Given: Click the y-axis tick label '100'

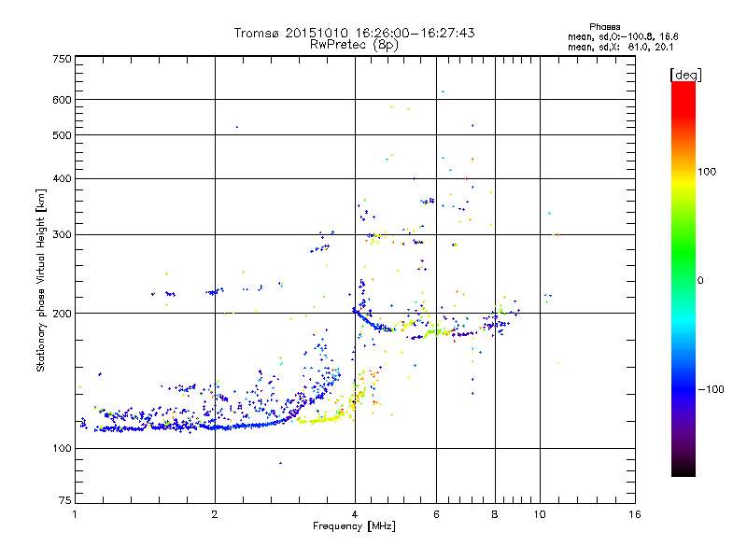Looking at the screenshot, I should click(x=63, y=449).
